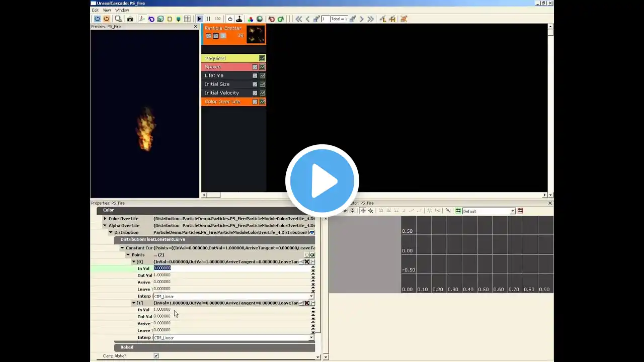The height and width of the screenshot is (362, 644).
Task: Toggle the Initial Size module enable checkbox
Action: coord(255,84)
